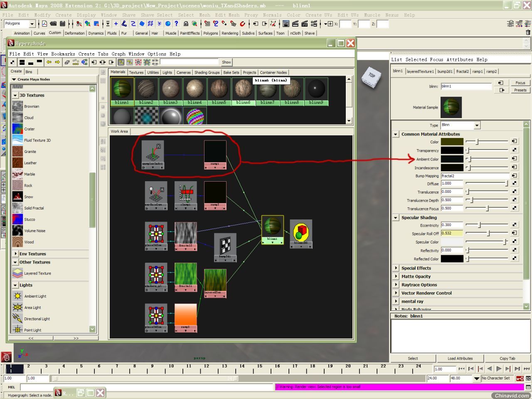Viewport: 532px width, 399px height.
Task: Click the blinn1SG shading group node
Action: (301, 232)
